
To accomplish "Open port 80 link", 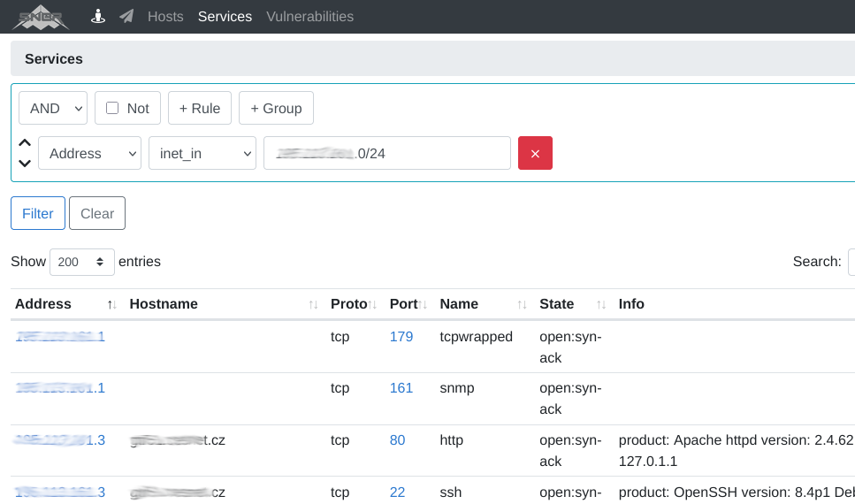I will pyautogui.click(x=398, y=440).
